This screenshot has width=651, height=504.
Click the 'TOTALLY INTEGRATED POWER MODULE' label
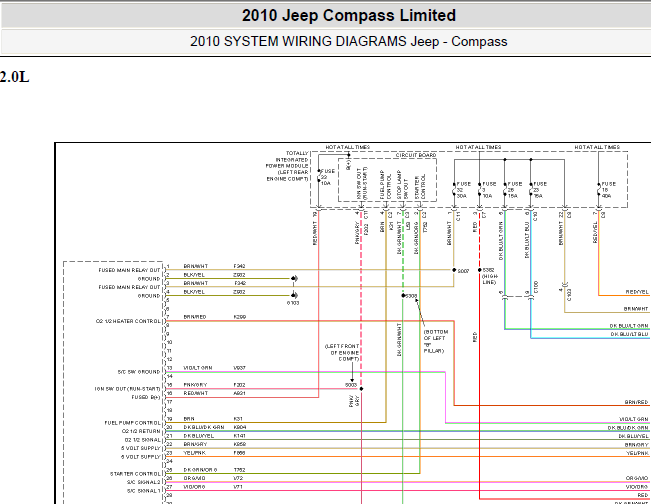[287, 166]
